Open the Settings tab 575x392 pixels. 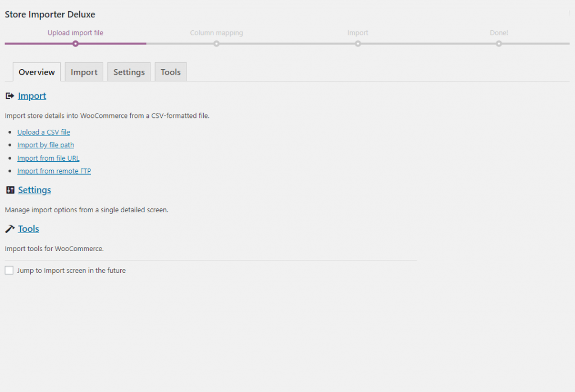pos(129,72)
